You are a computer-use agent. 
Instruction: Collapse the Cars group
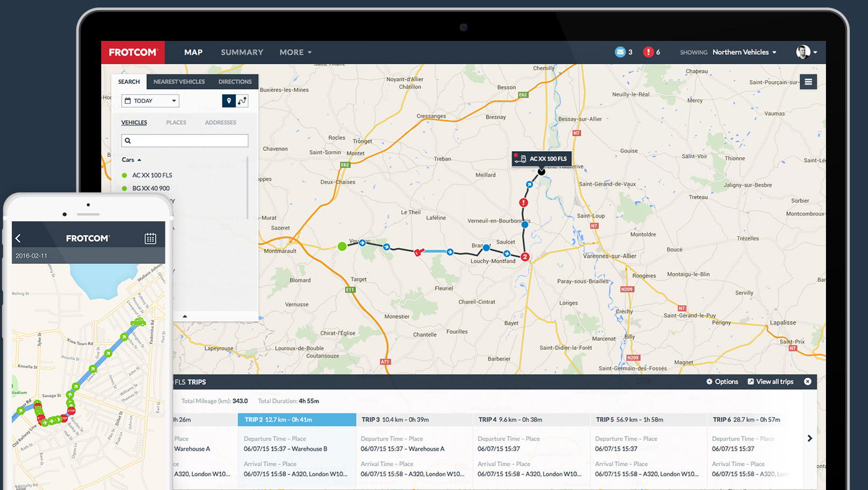coord(131,160)
